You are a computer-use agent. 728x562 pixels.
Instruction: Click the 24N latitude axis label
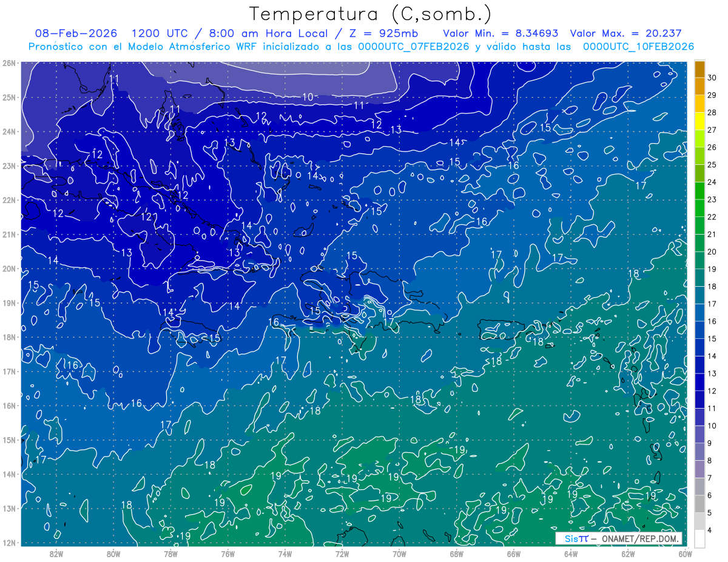[9, 132]
